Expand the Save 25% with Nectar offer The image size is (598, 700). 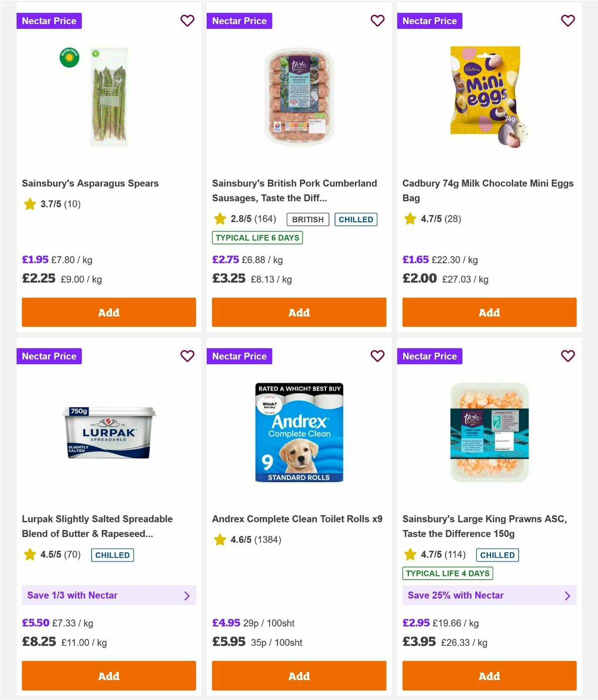489,595
